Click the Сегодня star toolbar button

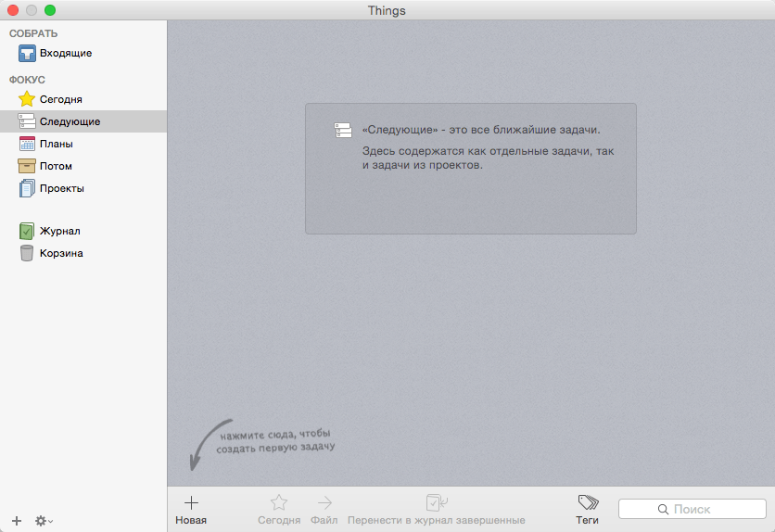279,511
